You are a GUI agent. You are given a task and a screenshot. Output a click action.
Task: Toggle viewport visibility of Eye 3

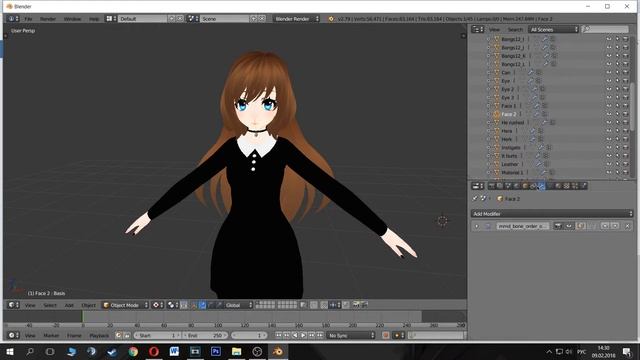(x=609, y=98)
